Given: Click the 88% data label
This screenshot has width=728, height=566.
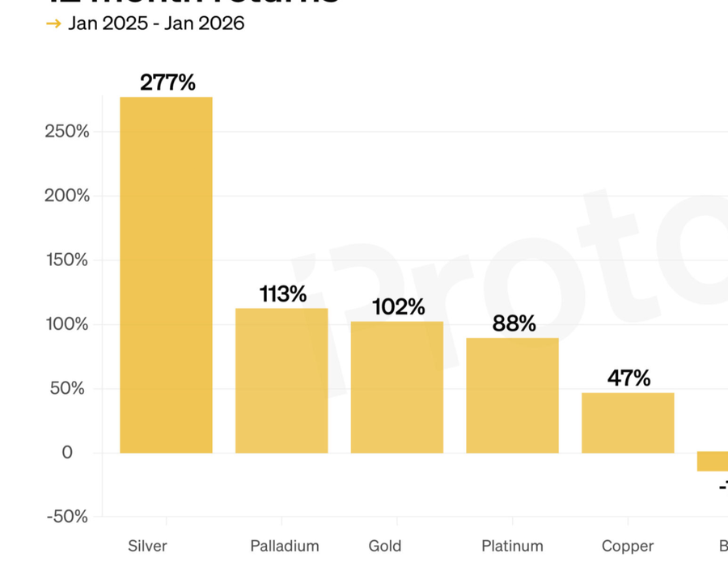Looking at the screenshot, I should click(514, 323).
